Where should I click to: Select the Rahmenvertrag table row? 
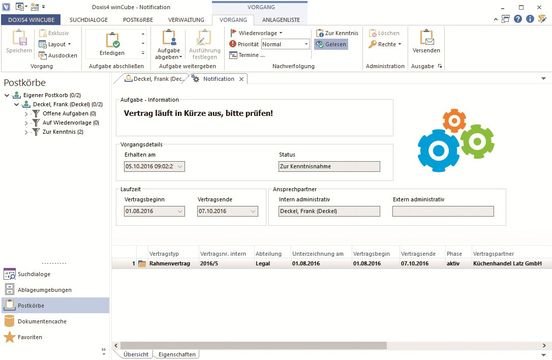click(x=332, y=264)
